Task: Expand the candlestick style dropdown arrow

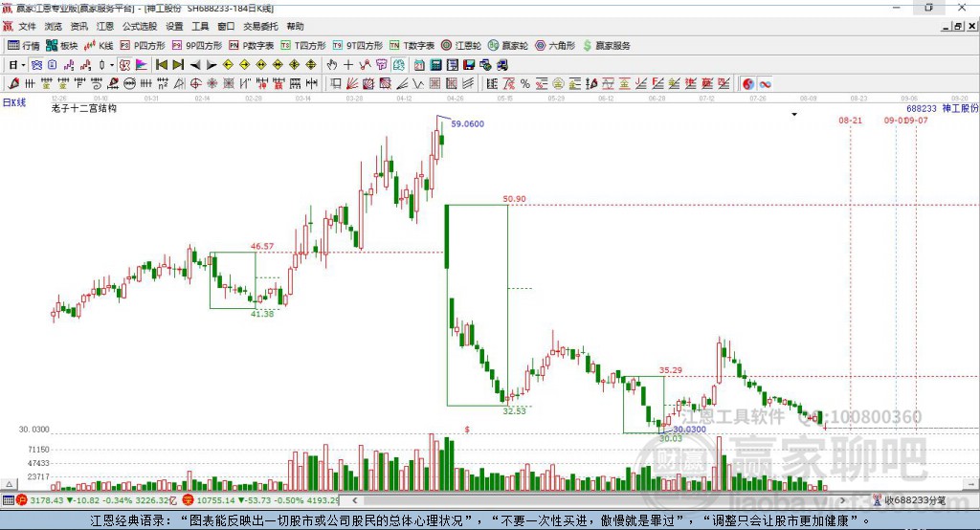Action: pyautogui.click(x=112, y=65)
